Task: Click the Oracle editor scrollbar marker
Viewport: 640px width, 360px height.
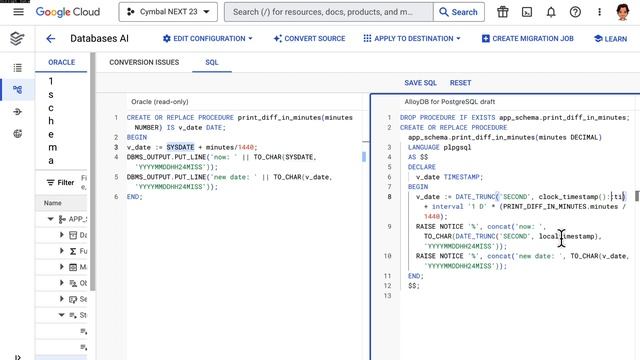Action: (364, 157)
